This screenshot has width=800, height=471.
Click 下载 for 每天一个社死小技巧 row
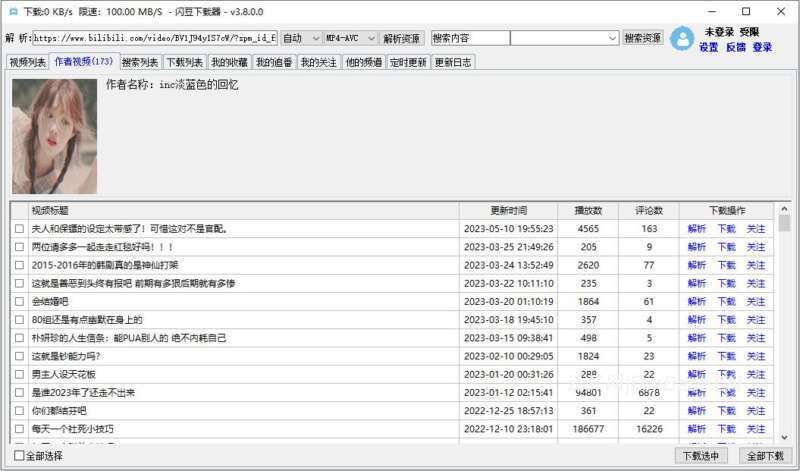tap(727, 429)
